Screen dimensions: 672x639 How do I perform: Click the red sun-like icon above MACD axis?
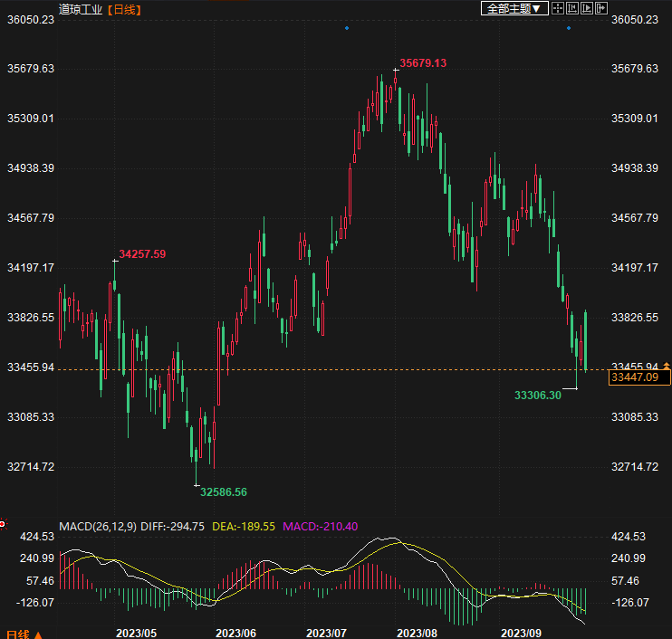click(3, 522)
